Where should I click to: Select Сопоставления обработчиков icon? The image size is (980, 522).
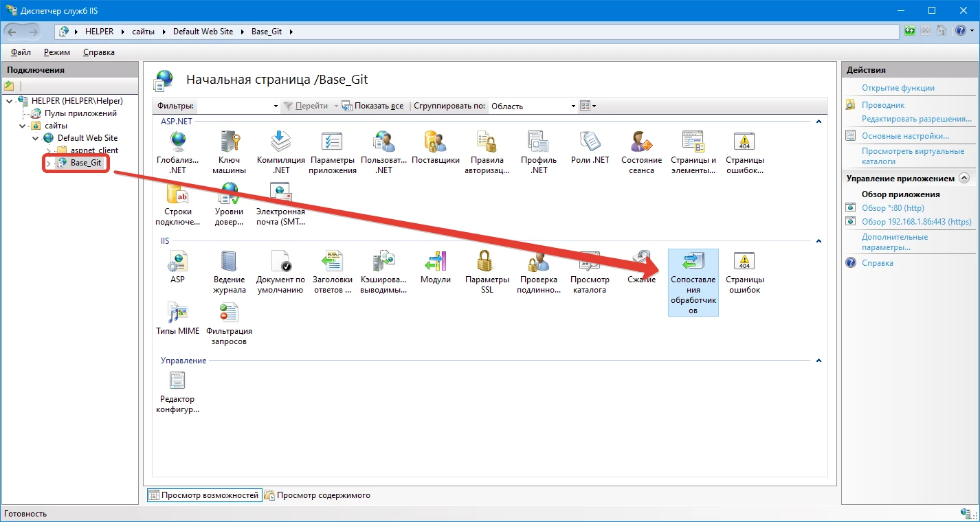(693, 282)
